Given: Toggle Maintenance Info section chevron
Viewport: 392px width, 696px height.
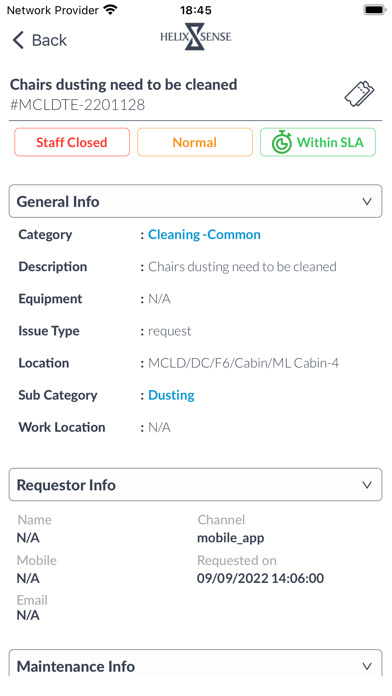Looking at the screenshot, I should click(x=367, y=666).
